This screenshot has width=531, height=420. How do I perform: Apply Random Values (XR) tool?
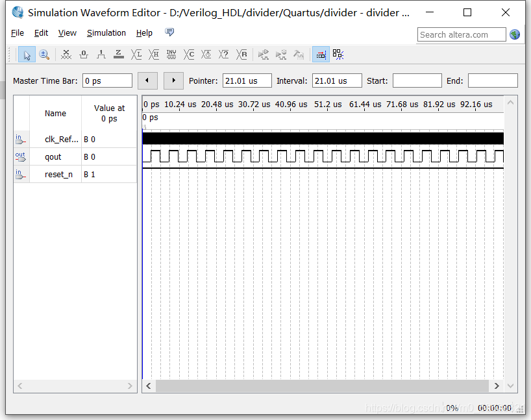click(x=241, y=55)
